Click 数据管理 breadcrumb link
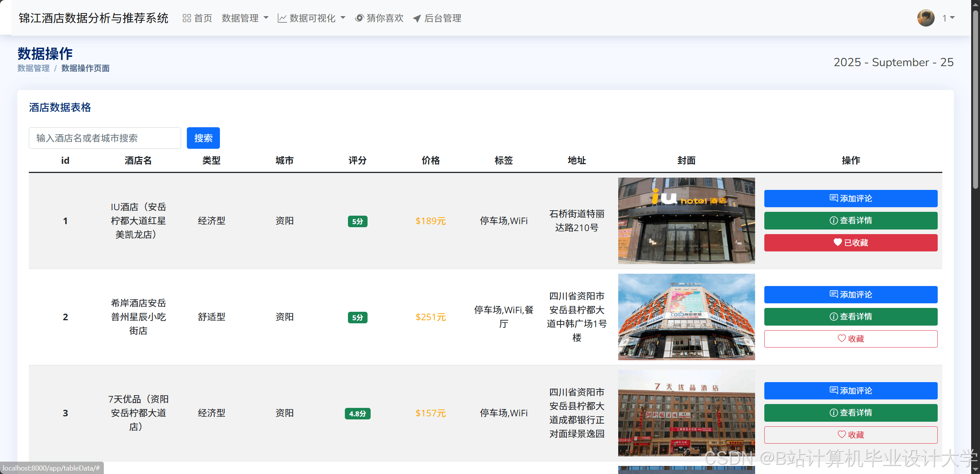 [x=33, y=68]
